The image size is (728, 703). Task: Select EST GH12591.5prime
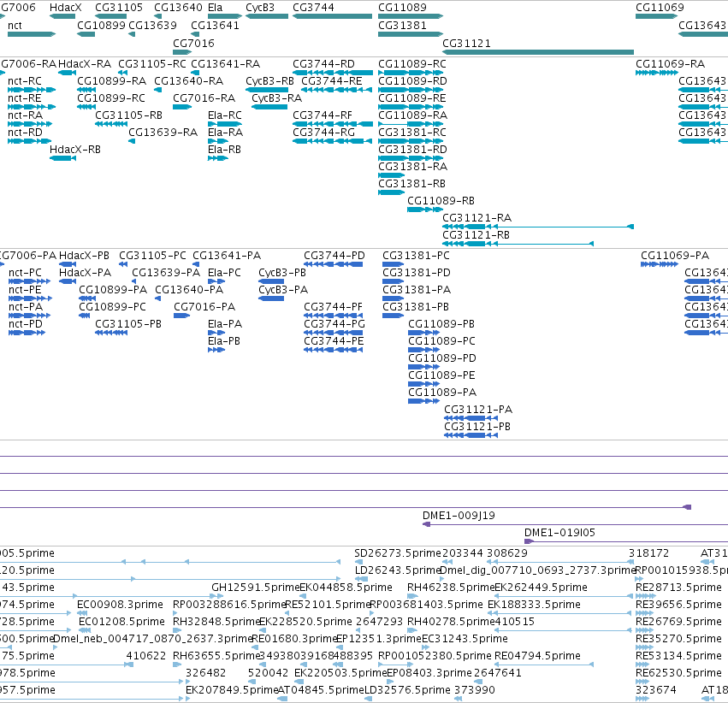[x=256, y=588]
